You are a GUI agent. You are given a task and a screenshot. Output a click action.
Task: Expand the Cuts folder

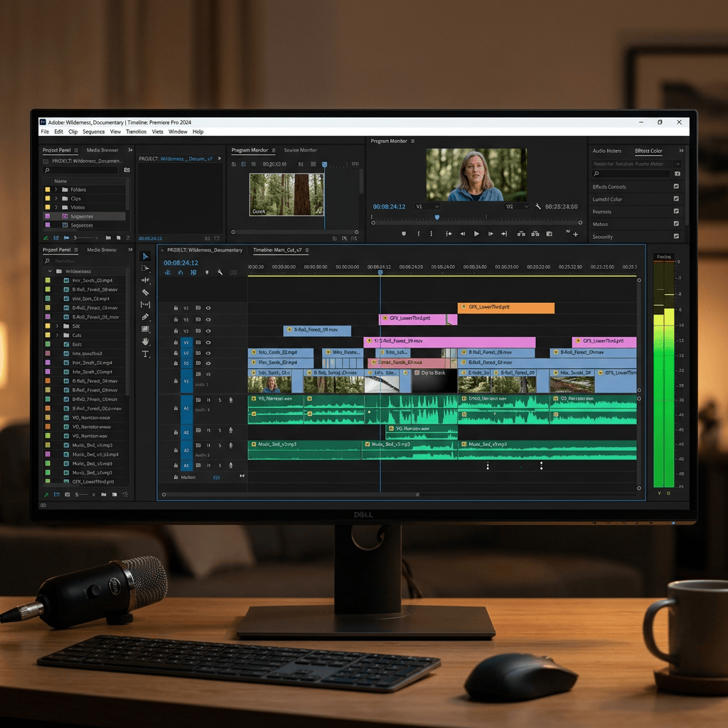point(57,336)
